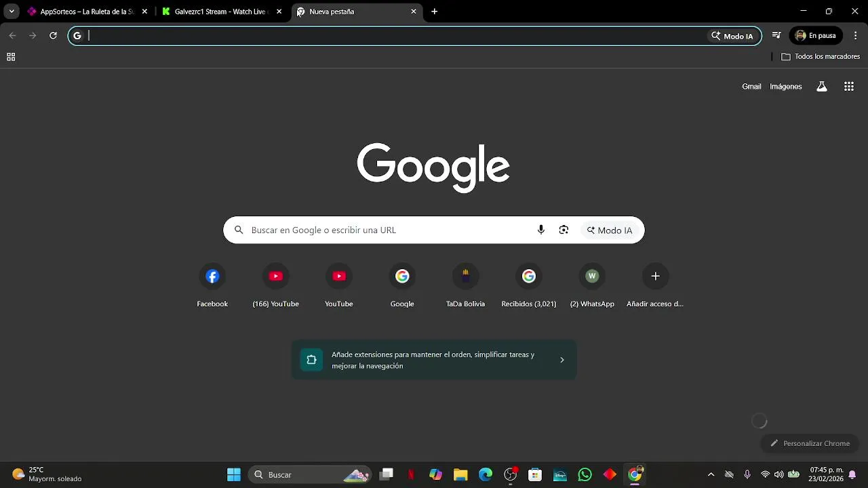This screenshot has height=488, width=868.
Task: Launch Microsoft Edge from the taskbar
Action: pyautogui.click(x=486, y=475)
